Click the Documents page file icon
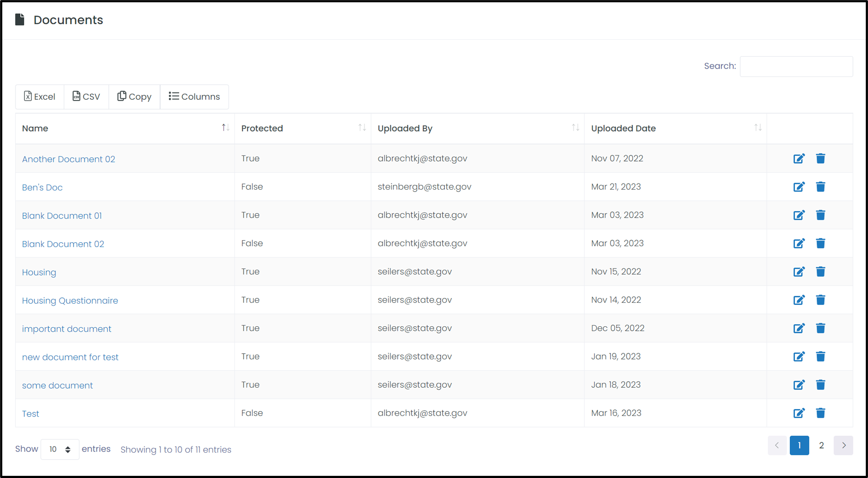Image resolution: width=868 pixels, height=478 pixels. [x=19, y=19]
